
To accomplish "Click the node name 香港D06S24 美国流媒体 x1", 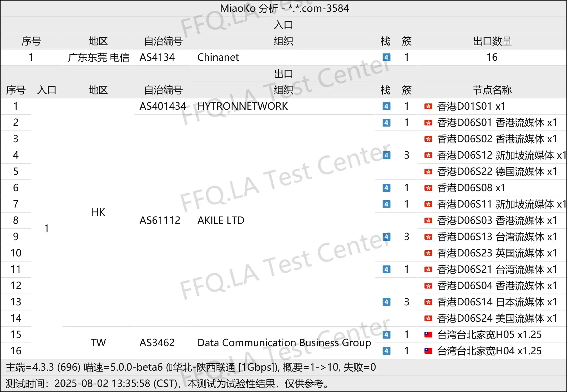I will click(497, 318).
